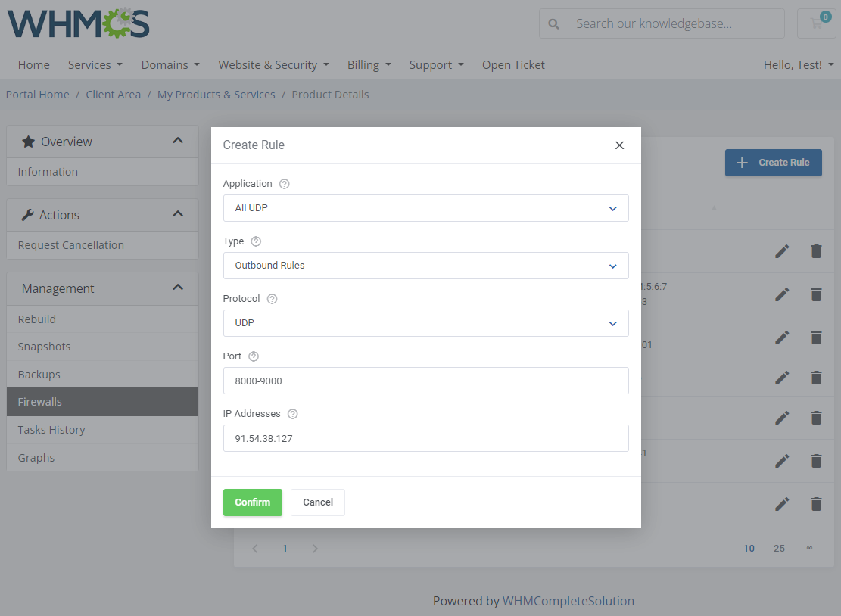Open the Type dropdown showing Outbound Rules
The height and width of the screenshot is (616, 841).
(425, 266)
